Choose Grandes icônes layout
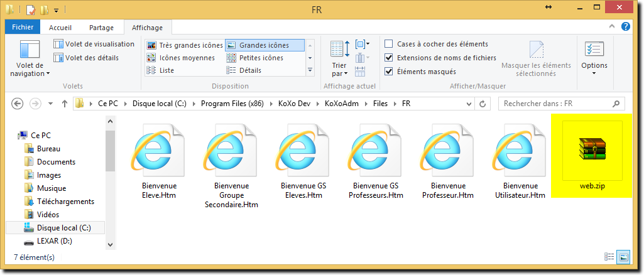 coord(265,45)
